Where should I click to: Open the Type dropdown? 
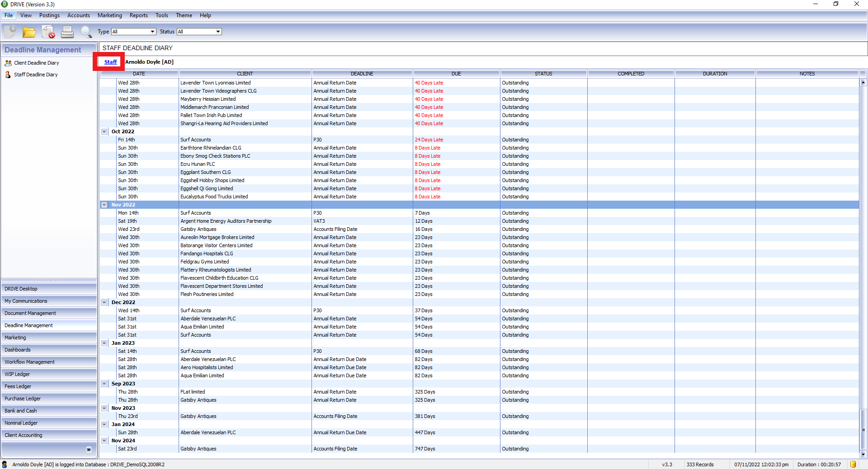click(x=133, y=32)
